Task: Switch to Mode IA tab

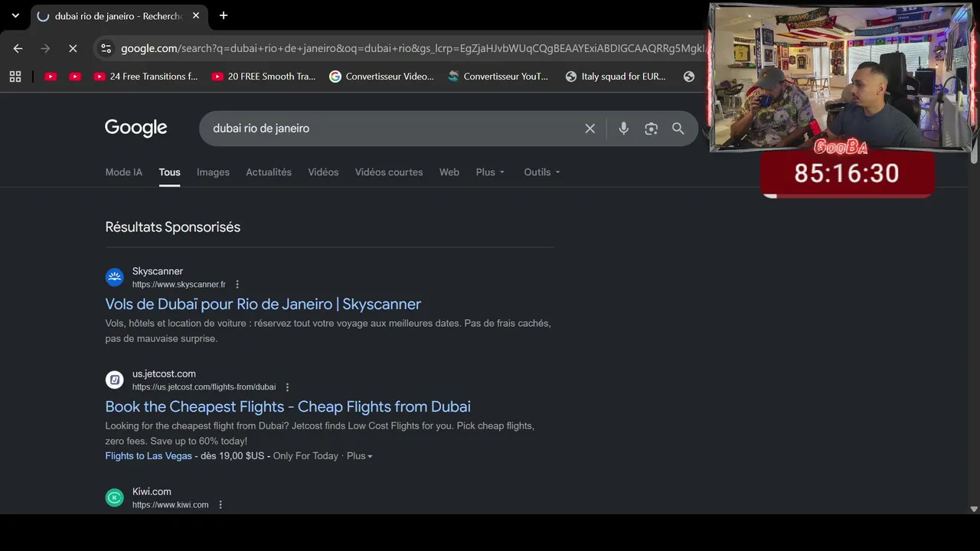Action: pos(124,172)
